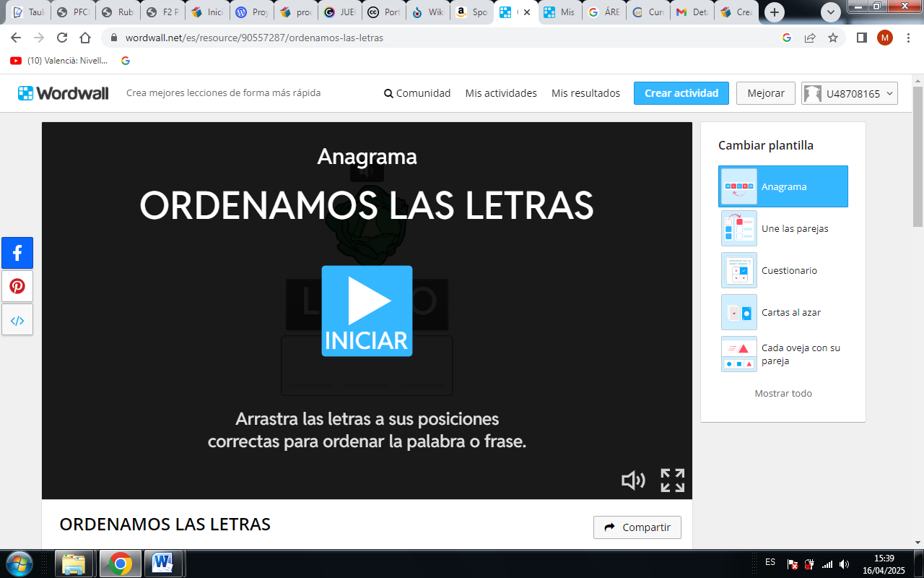Open Mis actividades menu item

[x=501, y=93]
